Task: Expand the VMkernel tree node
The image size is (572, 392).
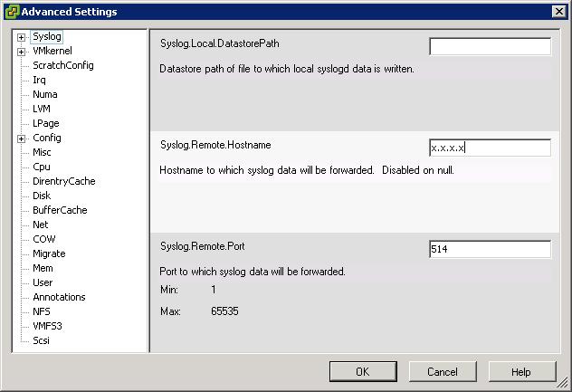Action: point(21,52)
